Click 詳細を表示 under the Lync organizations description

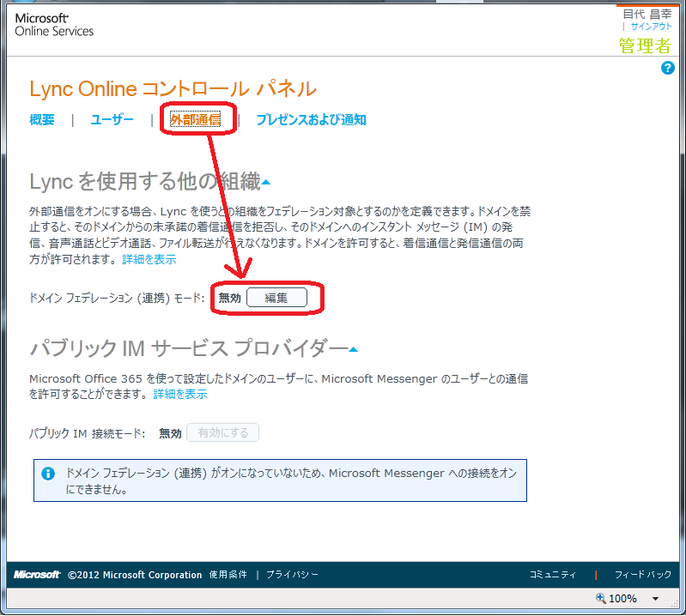[149, 259]
